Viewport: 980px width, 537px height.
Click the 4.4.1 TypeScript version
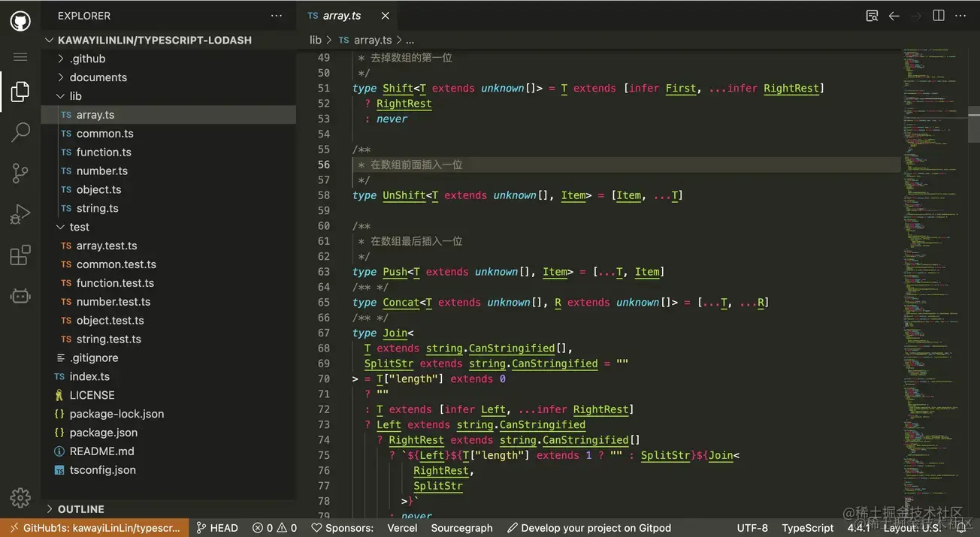(x=858, y=528)
